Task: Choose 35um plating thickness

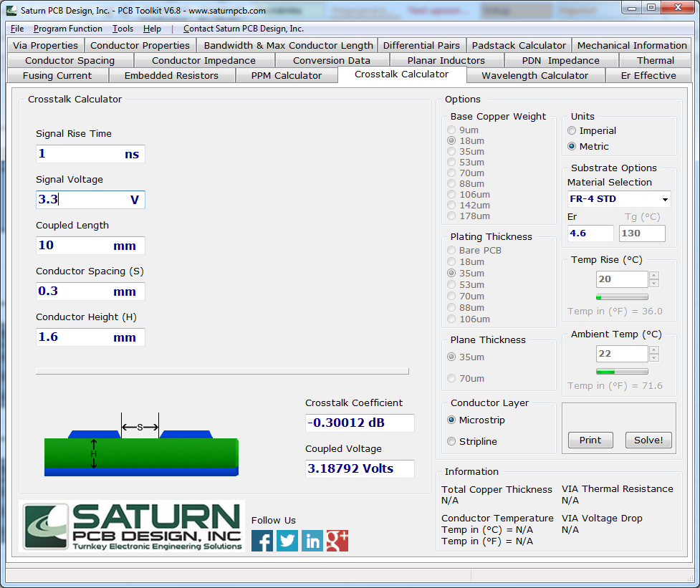Action: point(451,273)
